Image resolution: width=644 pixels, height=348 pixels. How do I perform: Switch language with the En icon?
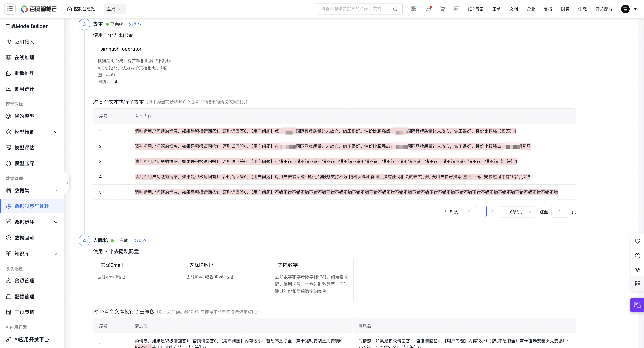[456, 9]
